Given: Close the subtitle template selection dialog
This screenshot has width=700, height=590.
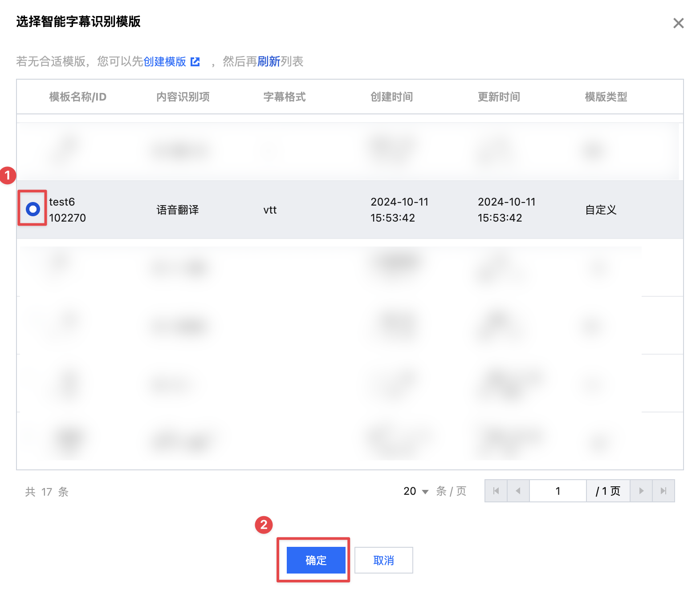Looking at the screenshot, I should [x=678, y=23].
